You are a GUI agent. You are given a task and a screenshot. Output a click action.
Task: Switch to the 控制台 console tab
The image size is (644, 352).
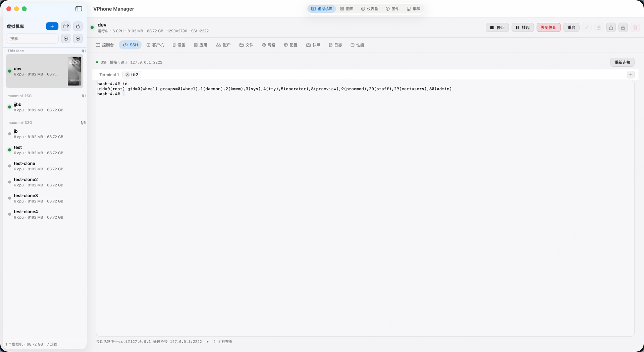105,45
